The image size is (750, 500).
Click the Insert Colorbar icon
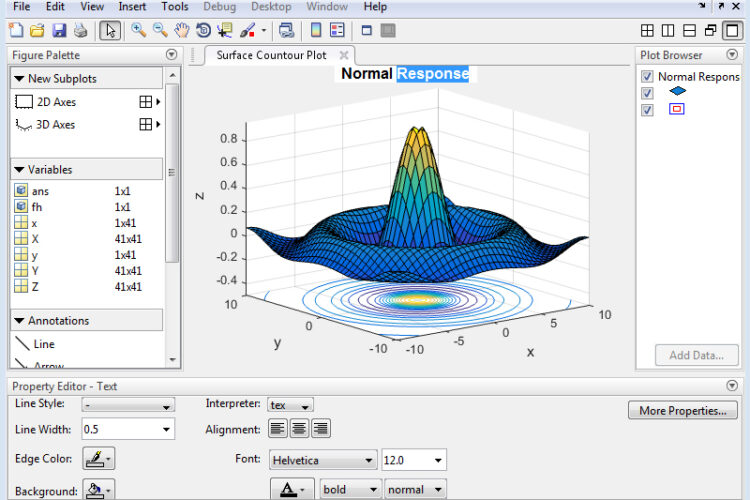[316, 31]
